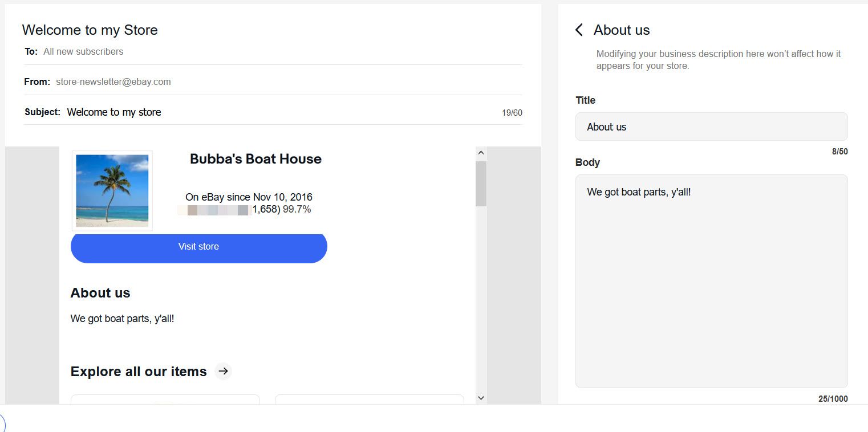Click the store-newsletter@ebay.com sender address

(113, 81)
